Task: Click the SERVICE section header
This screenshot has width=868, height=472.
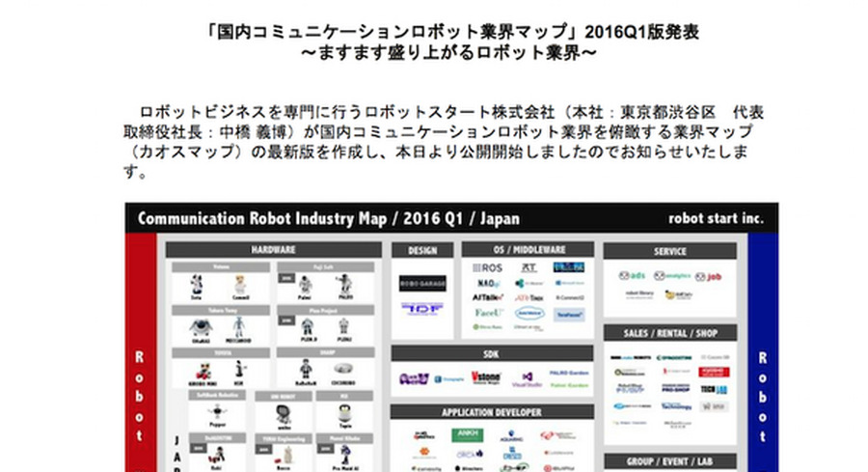Action: 669,251
